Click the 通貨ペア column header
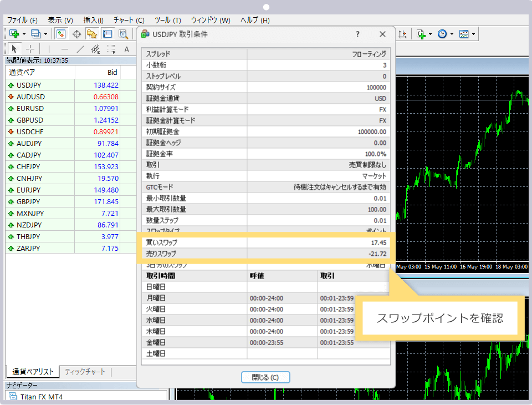532x405 pixels. coord(40,72)
